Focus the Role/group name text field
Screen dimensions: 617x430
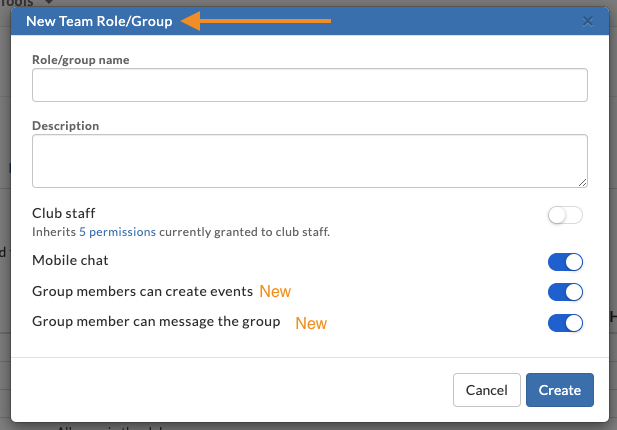tap(310, 85)
